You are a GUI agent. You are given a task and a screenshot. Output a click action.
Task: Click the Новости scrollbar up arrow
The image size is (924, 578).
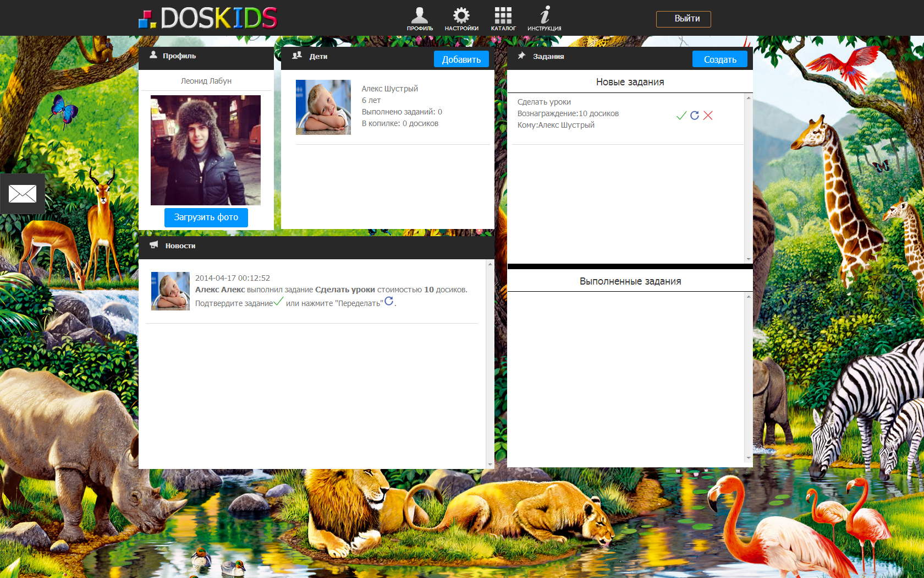490,264
